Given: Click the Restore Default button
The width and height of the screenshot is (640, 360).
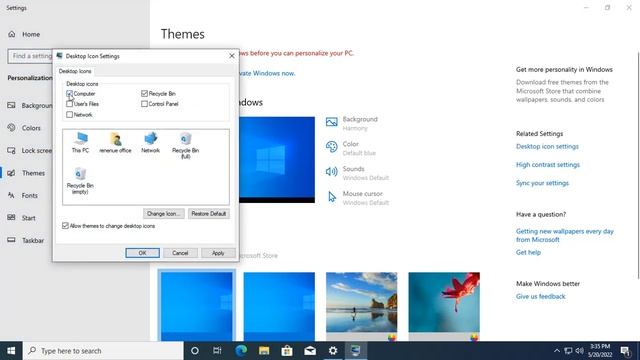Looking at the screenshot, I should [x=209, y=213].
